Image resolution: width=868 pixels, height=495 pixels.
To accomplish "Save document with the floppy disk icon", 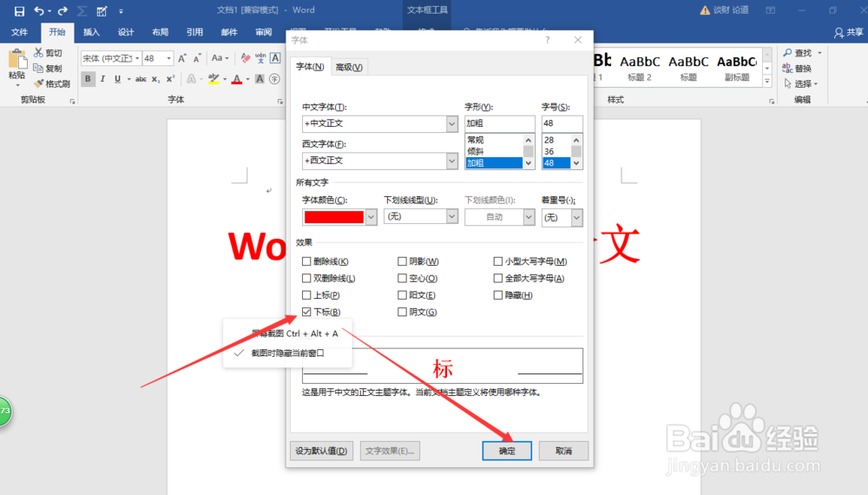I will coord(19,10).
